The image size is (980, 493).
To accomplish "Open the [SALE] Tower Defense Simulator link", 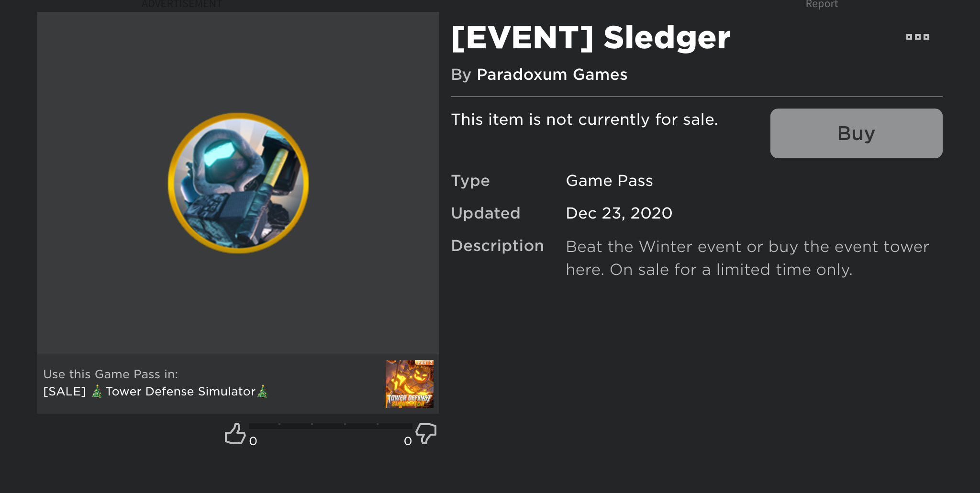I will (x=156, y=392).
